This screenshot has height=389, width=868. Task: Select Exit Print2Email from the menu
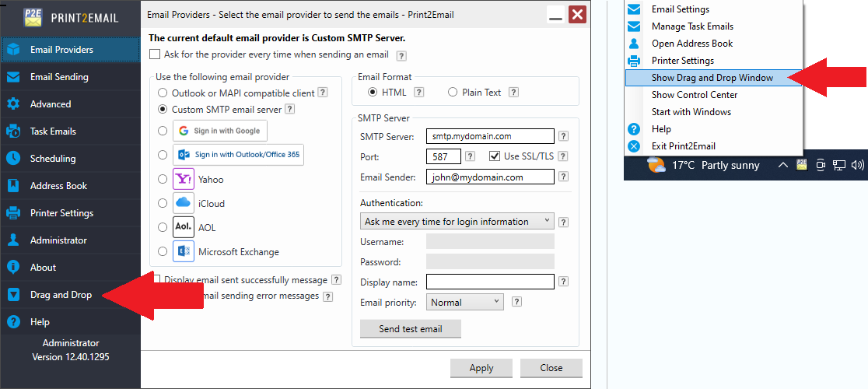(x=683, y=146)
